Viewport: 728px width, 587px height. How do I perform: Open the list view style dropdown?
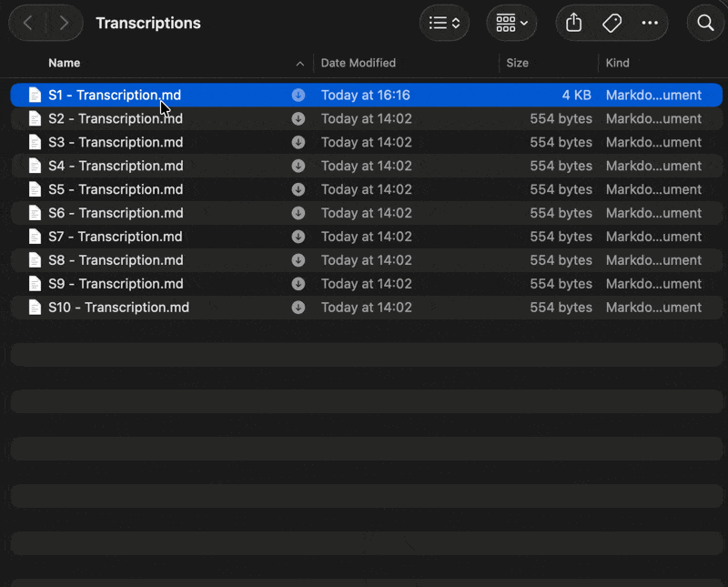click(444, 24)
